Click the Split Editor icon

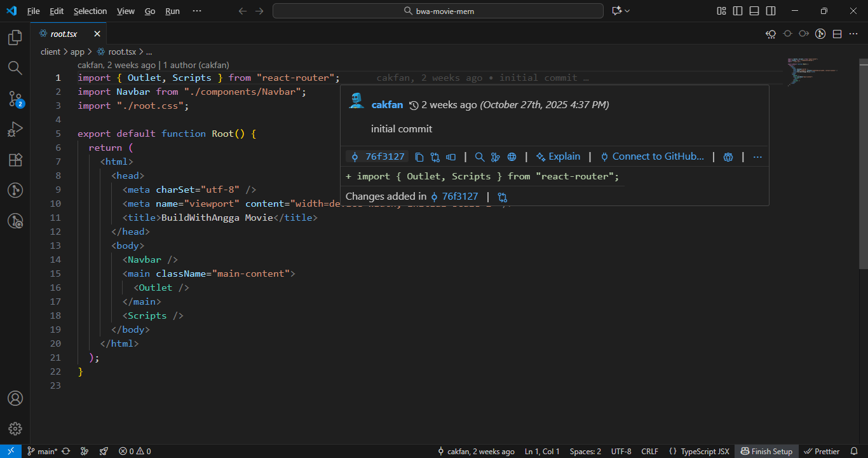coord(837,34)
